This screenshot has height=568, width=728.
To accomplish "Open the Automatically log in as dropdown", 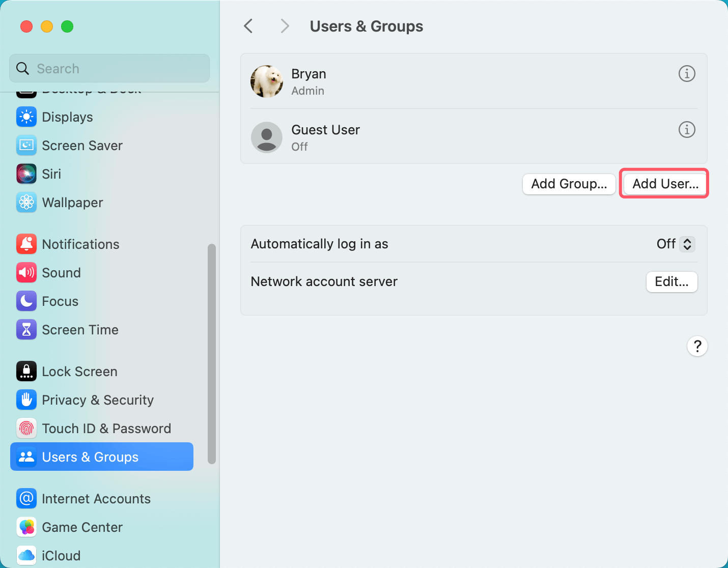I will pyautogui.click(x=675, y=244).
